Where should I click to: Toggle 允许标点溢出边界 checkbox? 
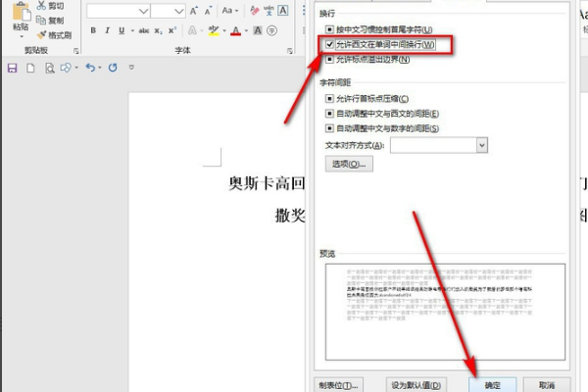coord(329,60)
